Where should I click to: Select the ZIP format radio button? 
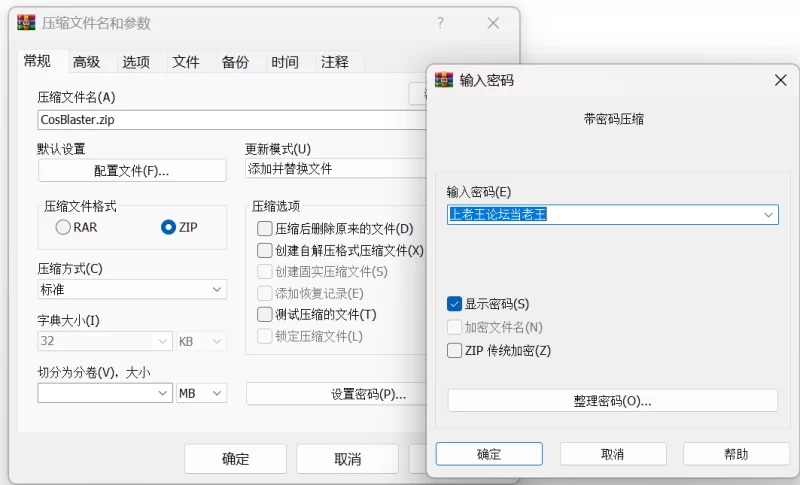168,227
